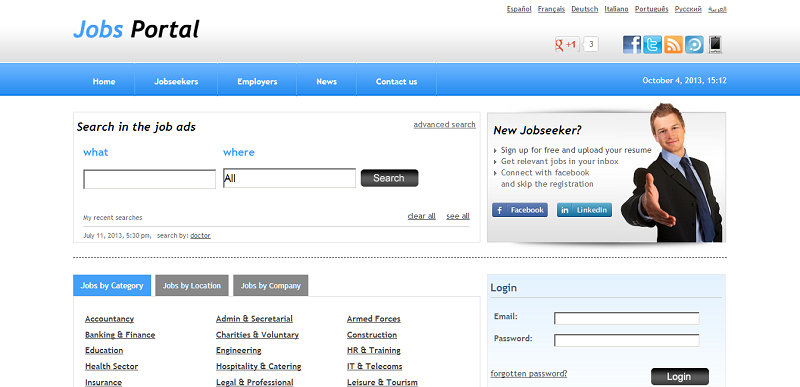
Task: Click the 'New Jobseeker?' heading
Action: click(x=537, y=131)
